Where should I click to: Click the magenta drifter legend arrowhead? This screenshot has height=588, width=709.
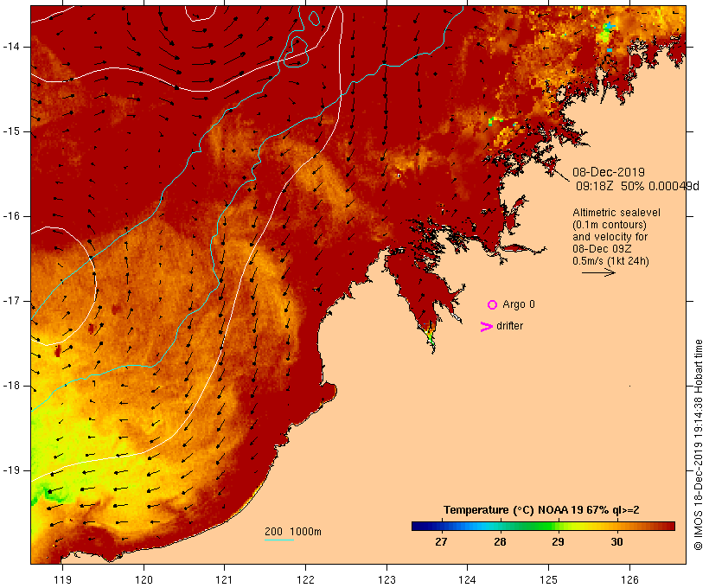(486, 327)
